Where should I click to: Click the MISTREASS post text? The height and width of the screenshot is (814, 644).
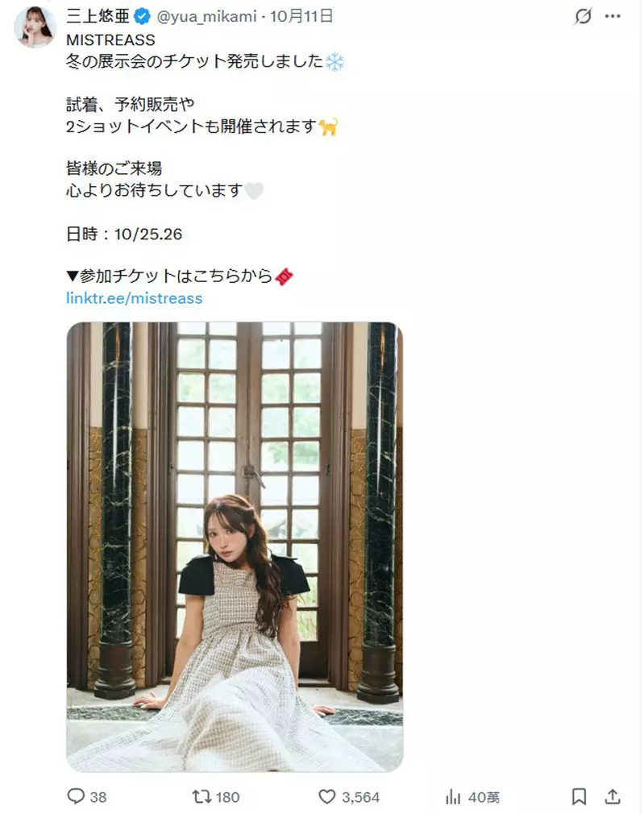pyautogui.click(x=110, y=39)
